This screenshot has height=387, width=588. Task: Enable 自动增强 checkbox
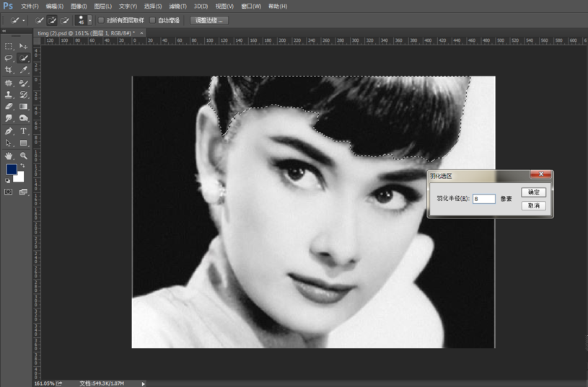pyautogui.click(x=152, y=20)
